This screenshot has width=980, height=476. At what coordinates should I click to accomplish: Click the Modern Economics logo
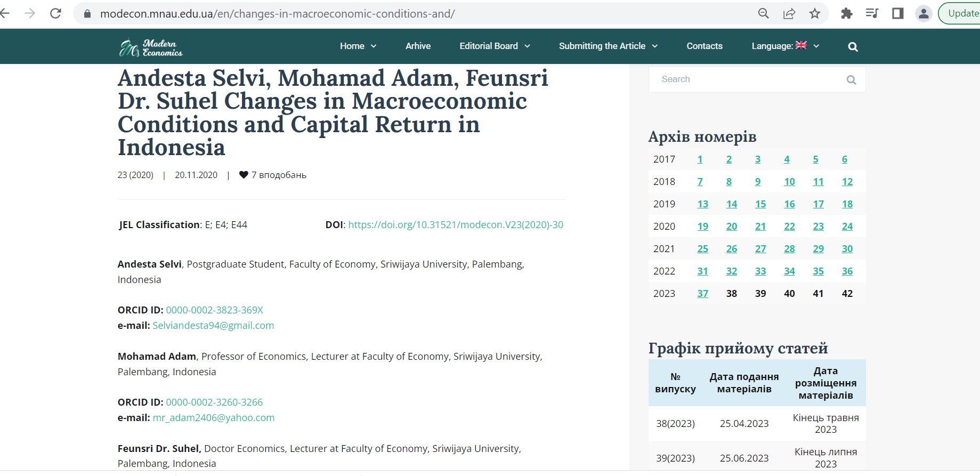click(151, 47)
